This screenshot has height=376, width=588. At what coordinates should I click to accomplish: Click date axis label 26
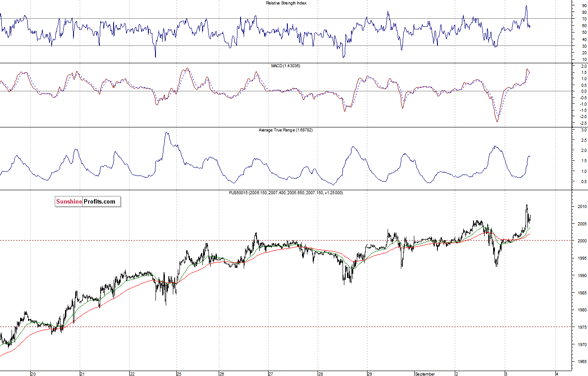[222, 374]
